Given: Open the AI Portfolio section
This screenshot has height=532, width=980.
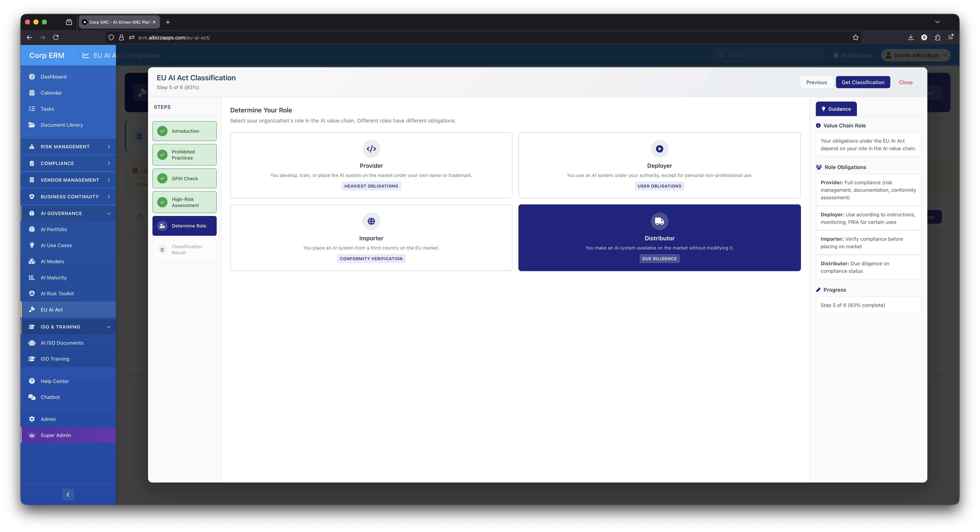Looking at the screenshot, I should click(x=54, y=229).
